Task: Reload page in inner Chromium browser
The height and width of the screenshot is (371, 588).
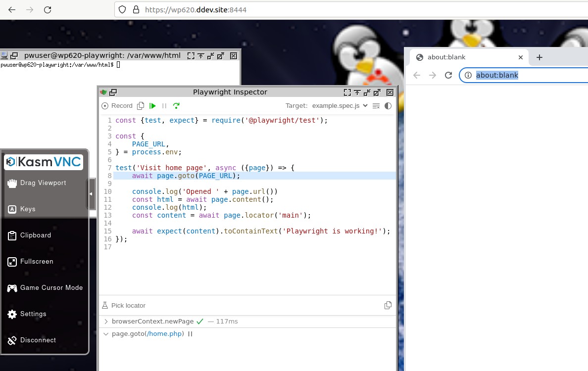Action: [x=448, y=75]
